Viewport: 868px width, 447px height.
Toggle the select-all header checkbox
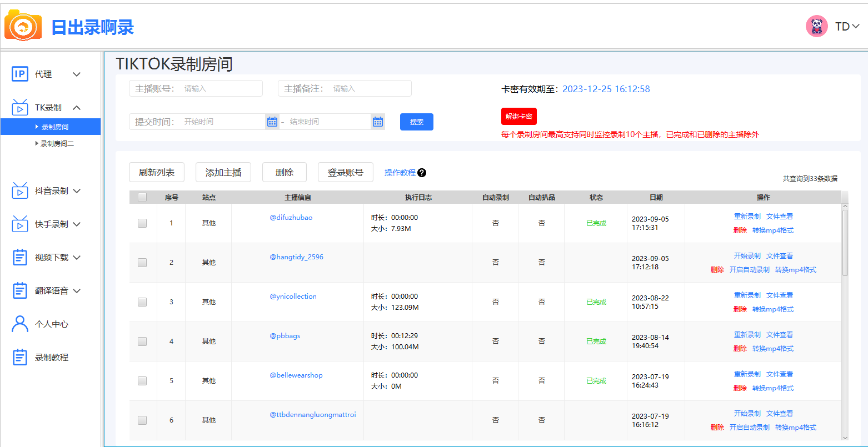142,197
